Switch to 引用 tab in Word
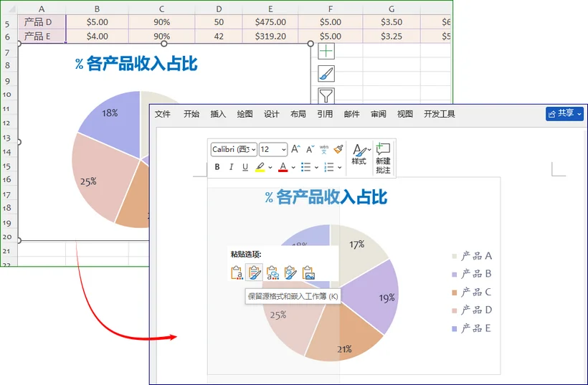Viewport: 588px width, 385px height. click(x=325, y=114)
